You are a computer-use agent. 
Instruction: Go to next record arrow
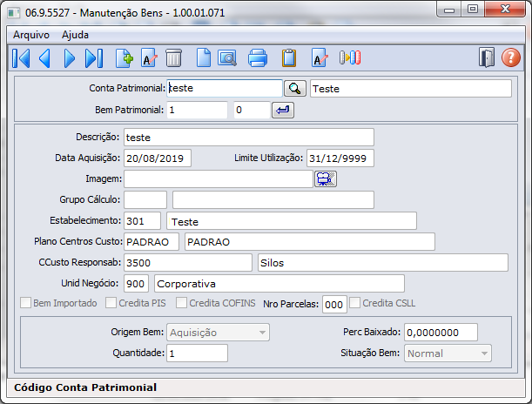69,58
